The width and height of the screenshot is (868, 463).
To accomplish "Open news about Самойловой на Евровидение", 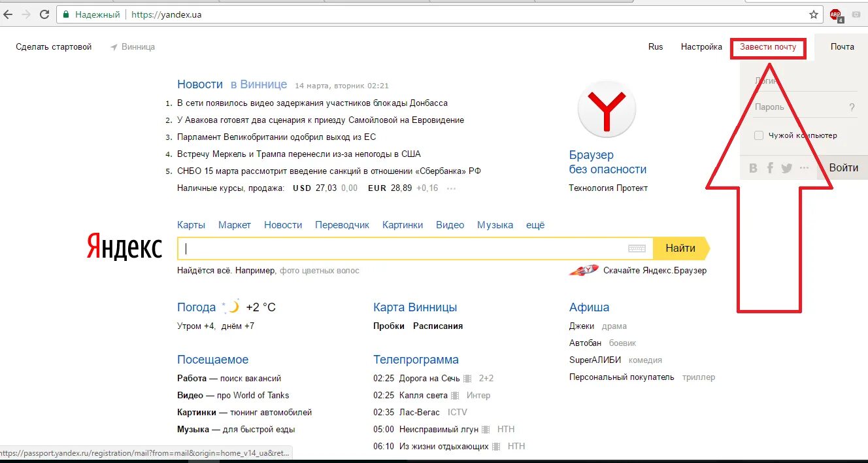I will 320,120.
